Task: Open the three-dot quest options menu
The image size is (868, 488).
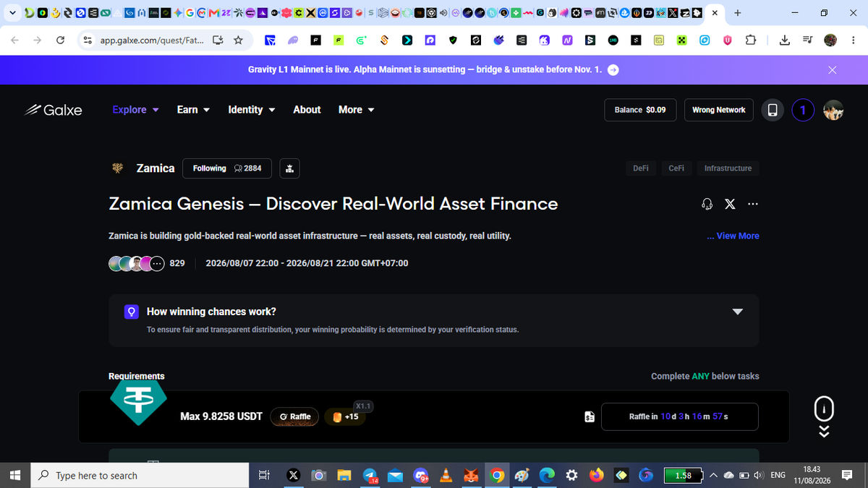Action: (x=753, y=204)
